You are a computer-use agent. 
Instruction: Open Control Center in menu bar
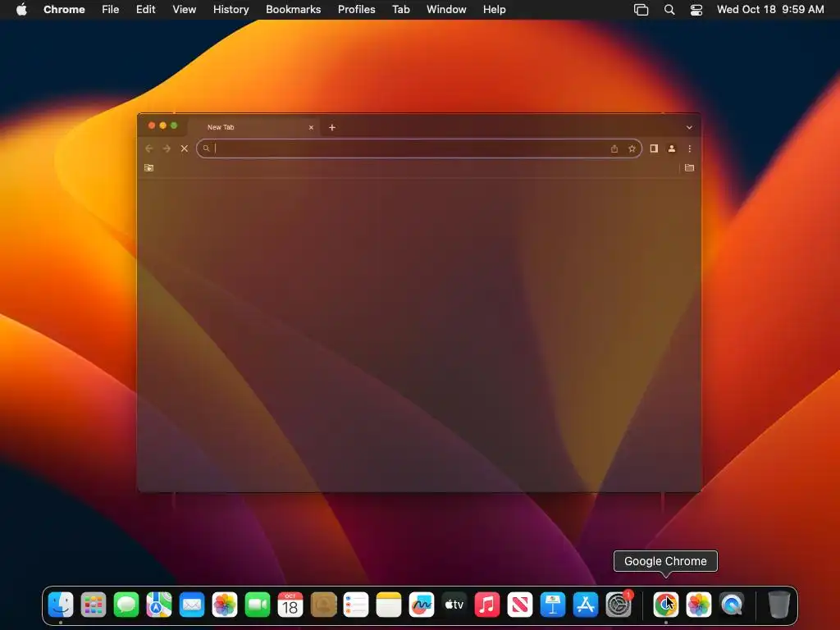click(x=696, y=10)
